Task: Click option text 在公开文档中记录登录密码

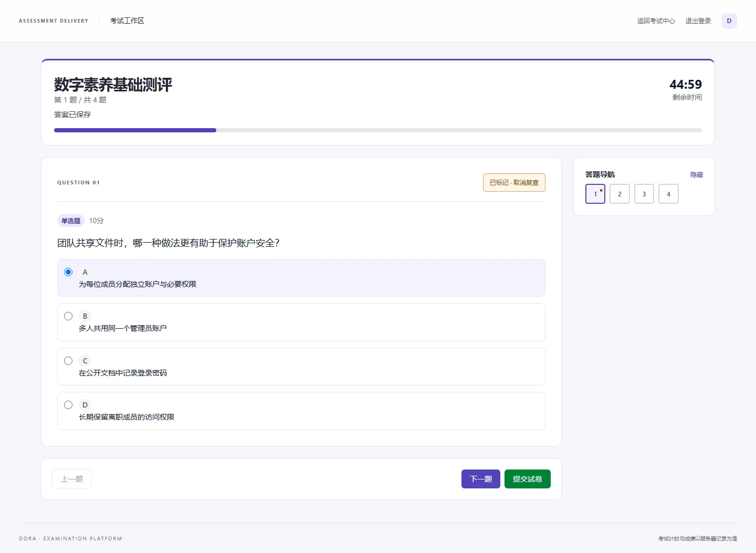Action: coord(123,373)
